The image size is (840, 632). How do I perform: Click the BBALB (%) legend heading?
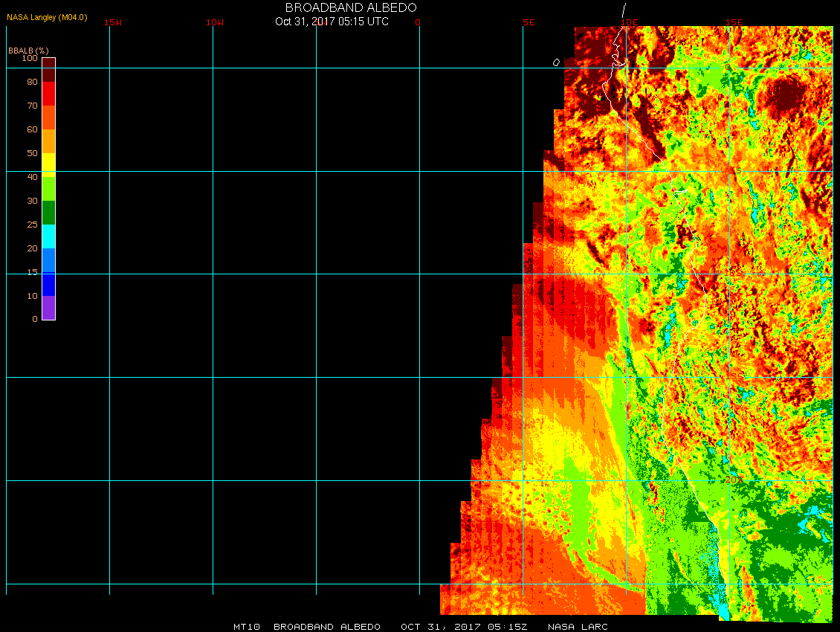point(28,50)
